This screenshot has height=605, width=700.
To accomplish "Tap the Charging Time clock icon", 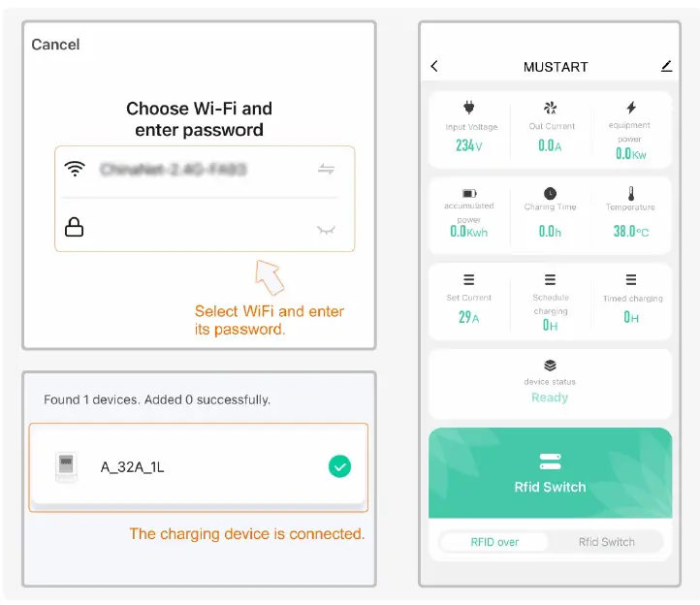I will pos(551,194).
